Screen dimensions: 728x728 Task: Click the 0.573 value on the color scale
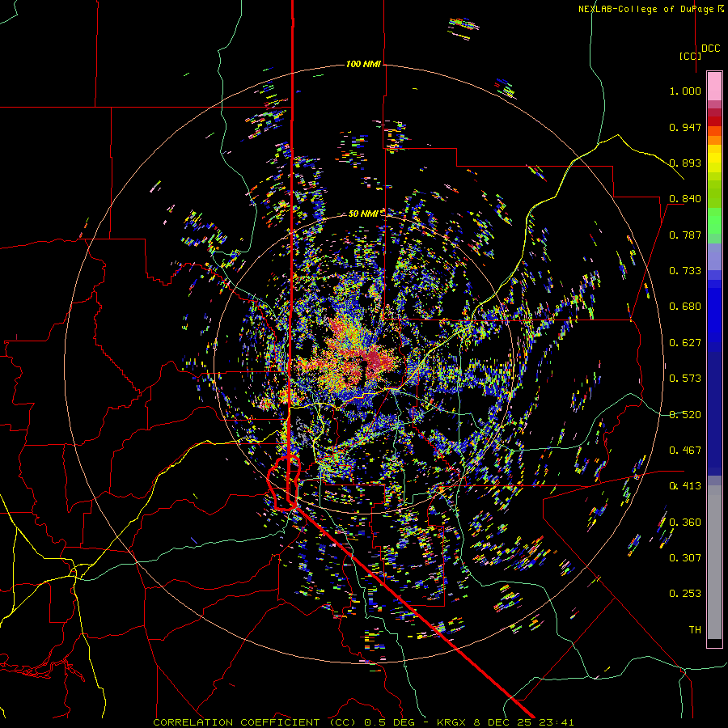685,379
